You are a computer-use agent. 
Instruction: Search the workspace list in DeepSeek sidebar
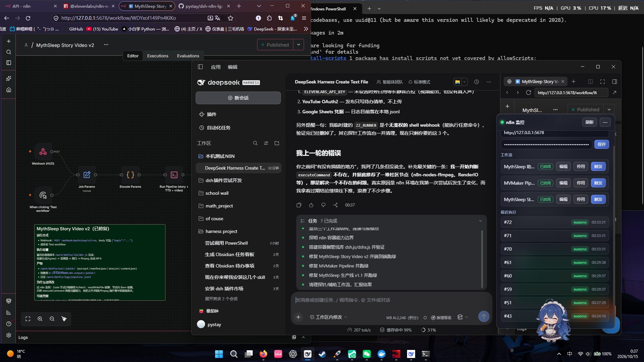point(255,143)
